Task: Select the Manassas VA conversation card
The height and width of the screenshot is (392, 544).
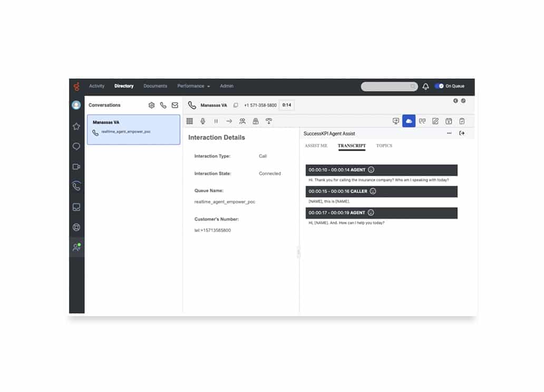Action: click(133, 130)
